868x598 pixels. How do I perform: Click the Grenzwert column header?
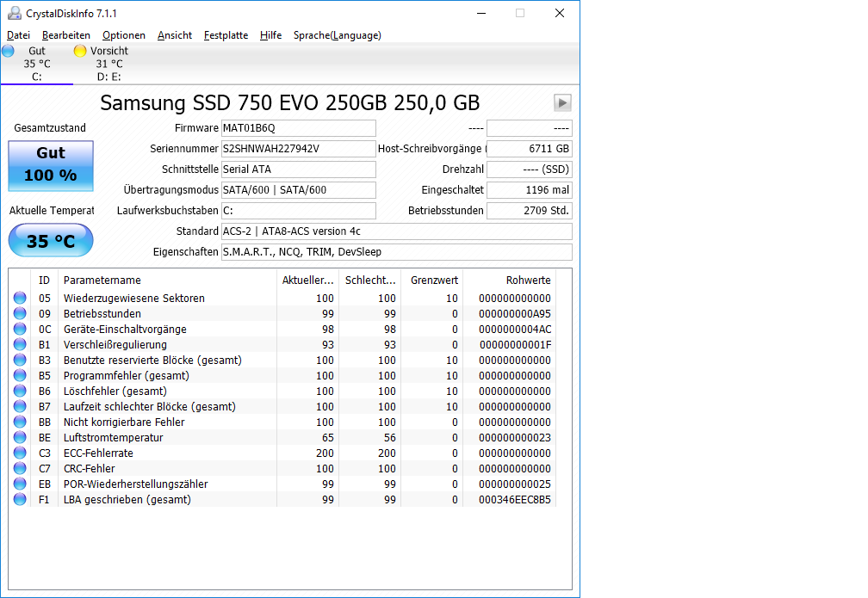pos(431,281)
